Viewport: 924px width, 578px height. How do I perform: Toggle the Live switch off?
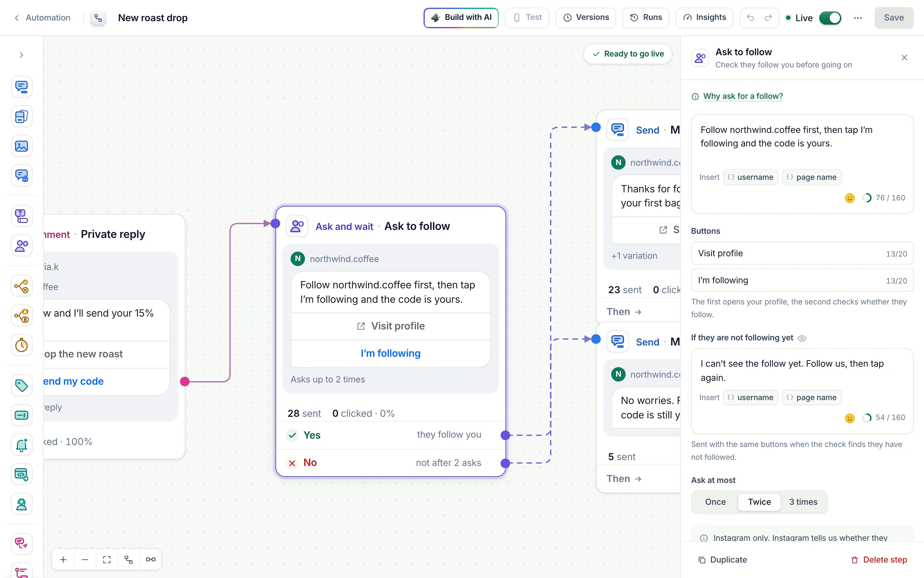click(x=830, y=18)
